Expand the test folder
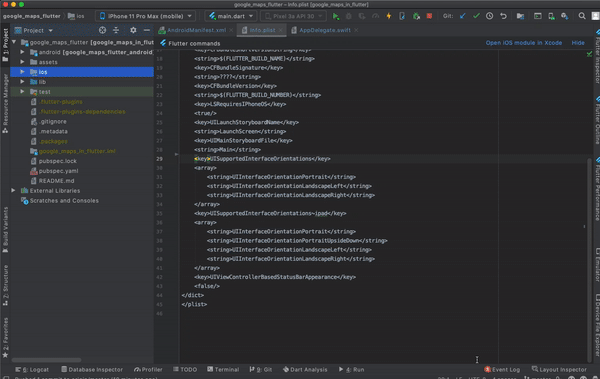Screen dimensions: 600x379 click(x=22, y=92)
